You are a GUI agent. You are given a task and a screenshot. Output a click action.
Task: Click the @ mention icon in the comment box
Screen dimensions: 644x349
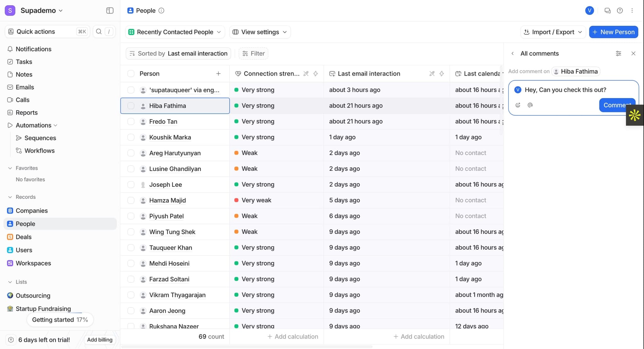click(x=530, y=105)
